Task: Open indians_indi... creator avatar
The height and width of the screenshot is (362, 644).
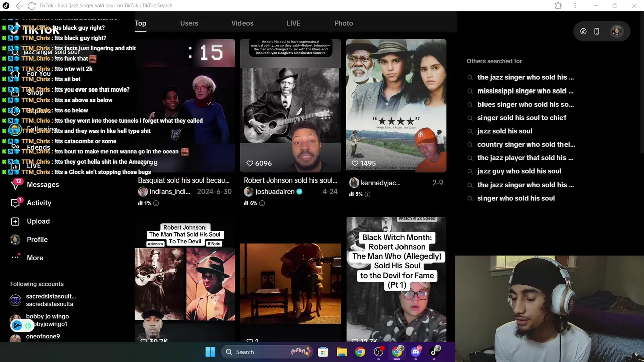Action: pos(143,192)
